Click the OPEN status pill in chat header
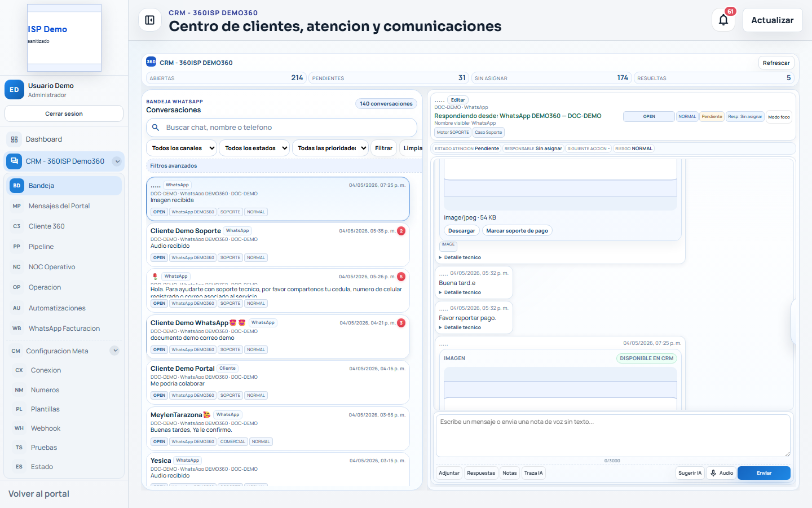812x508 pixels. (648, 117)
